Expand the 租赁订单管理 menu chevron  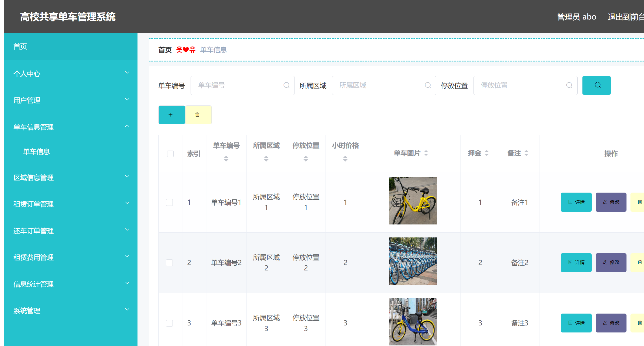click(127, 203)
